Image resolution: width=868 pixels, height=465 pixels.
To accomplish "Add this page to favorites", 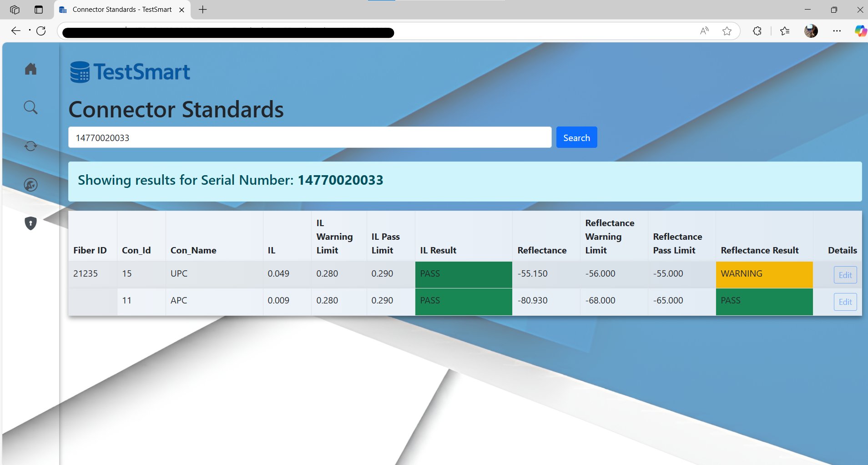I will [x=727, y=31].
